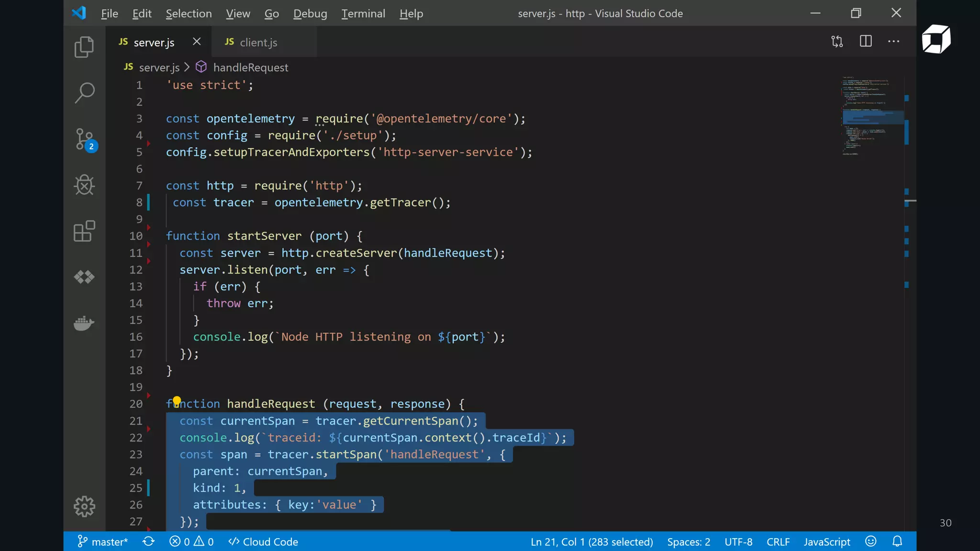Change indentation via Spaces: 2
The width and height of the screenshot is (980, 551).
point(689,541)
